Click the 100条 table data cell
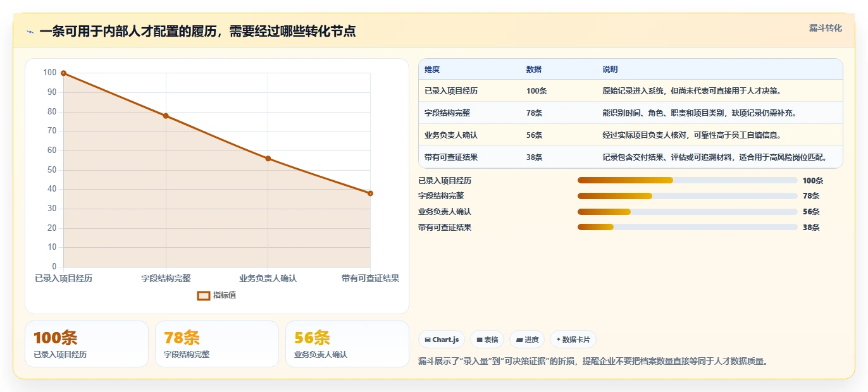 [x=536, y=91]
